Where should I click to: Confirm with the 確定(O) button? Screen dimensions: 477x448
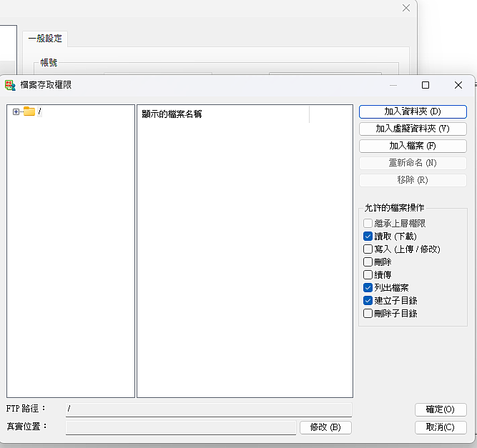pos(441,409)
